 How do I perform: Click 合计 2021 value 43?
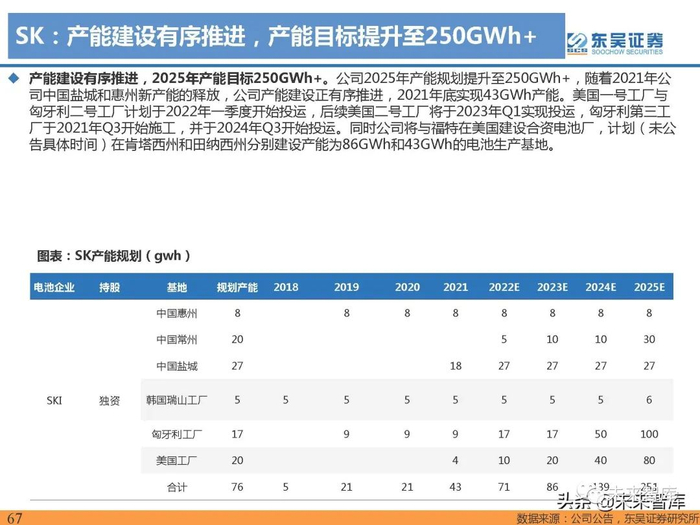(x=455, y=487)
